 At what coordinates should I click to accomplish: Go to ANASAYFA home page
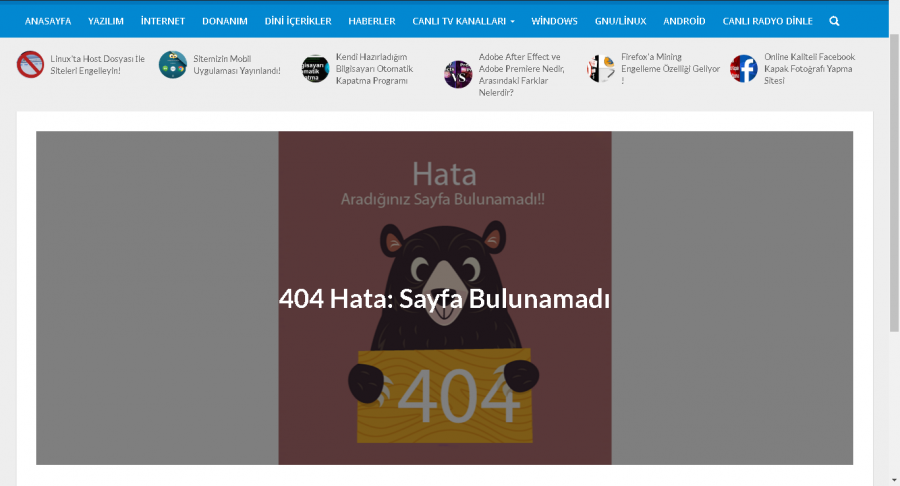pos(48,21)
